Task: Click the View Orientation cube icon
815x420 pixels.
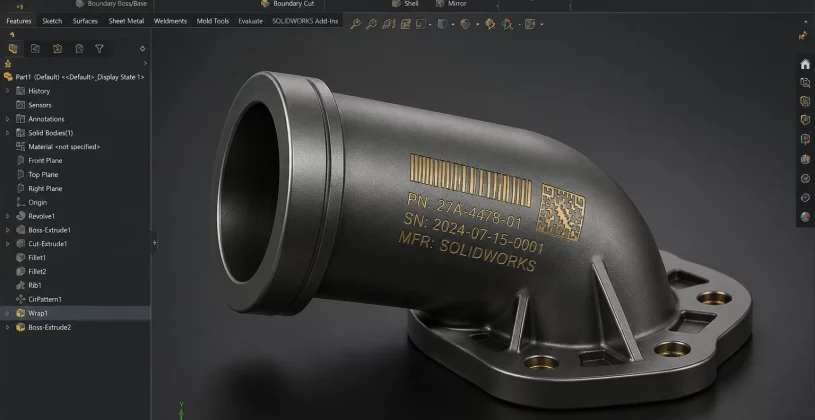Action: tap(442, 24)
